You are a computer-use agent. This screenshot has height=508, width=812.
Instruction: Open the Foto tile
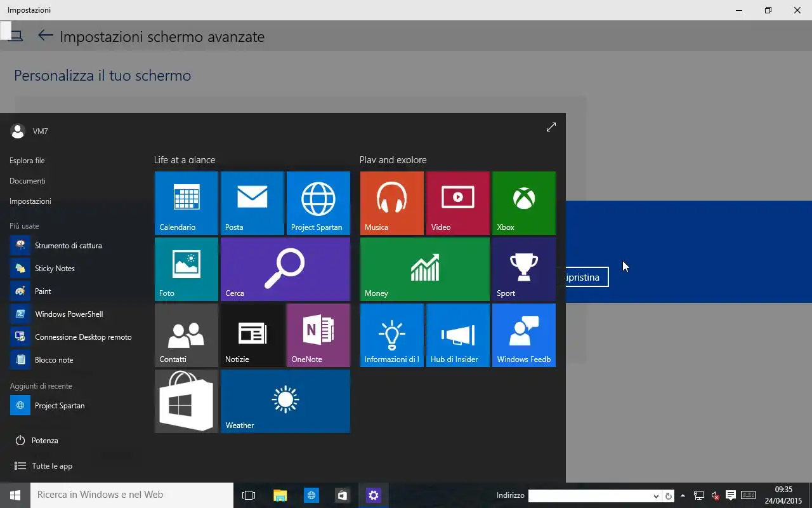click(186, 269)
